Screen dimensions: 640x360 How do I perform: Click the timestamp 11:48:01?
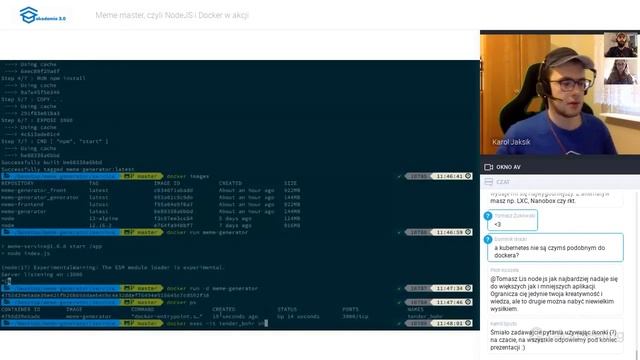coord(449,323)
